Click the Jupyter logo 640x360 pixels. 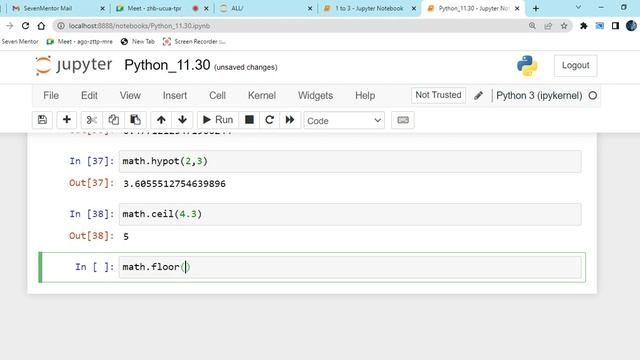point(73,65)
